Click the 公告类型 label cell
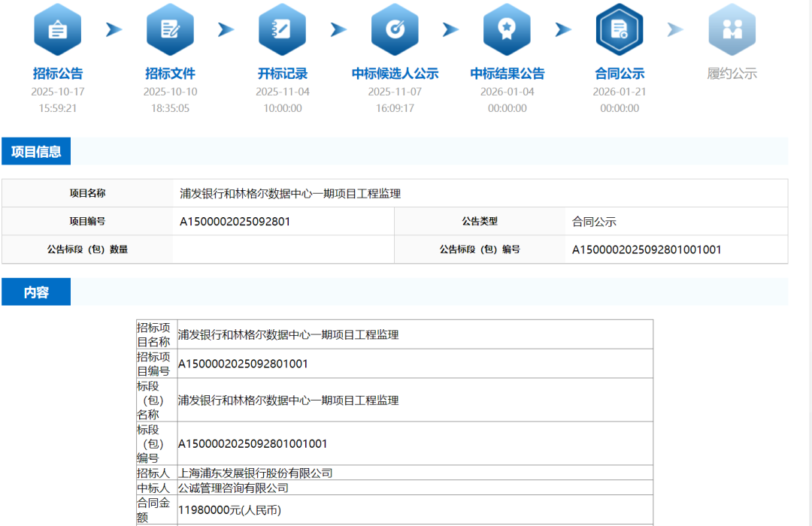The height and width of the screenshot is (526, 812). coord(480,221)
